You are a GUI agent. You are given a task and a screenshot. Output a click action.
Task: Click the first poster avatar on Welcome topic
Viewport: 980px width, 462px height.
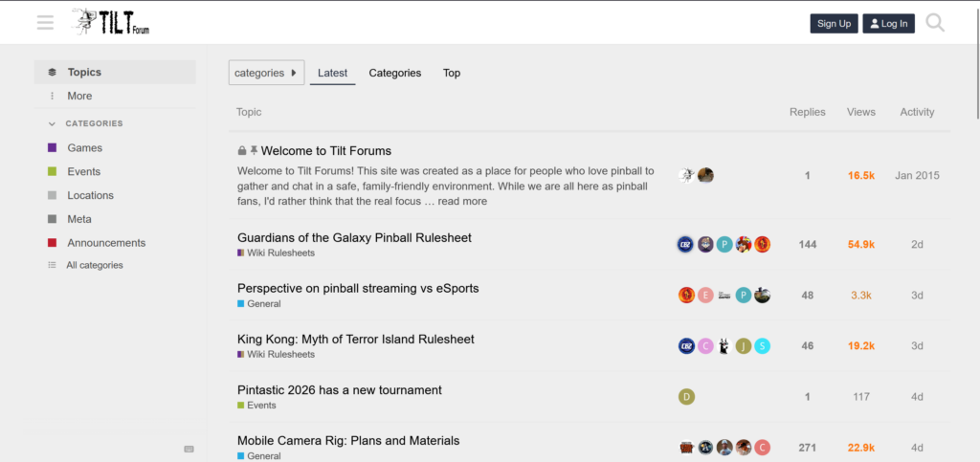tap(686, 175)
